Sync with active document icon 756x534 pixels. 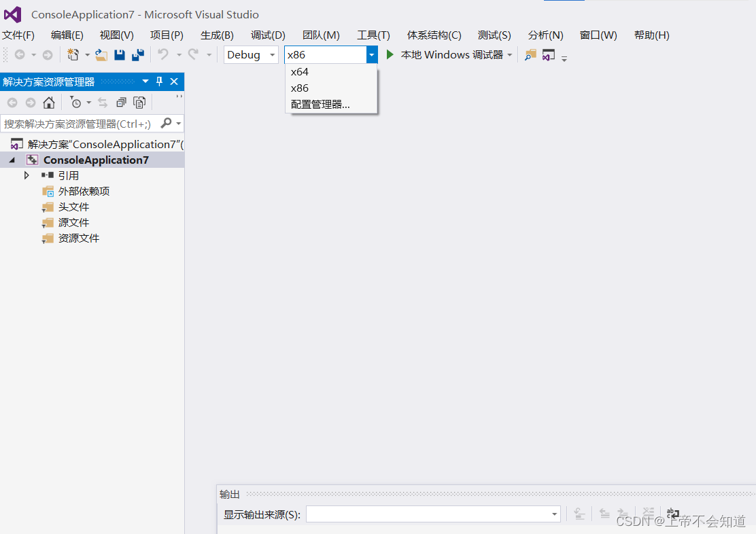(103, 103)
